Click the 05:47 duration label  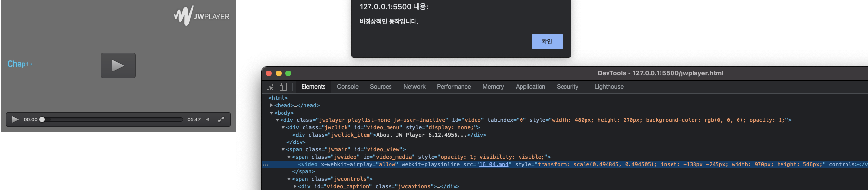coord(194,119)
